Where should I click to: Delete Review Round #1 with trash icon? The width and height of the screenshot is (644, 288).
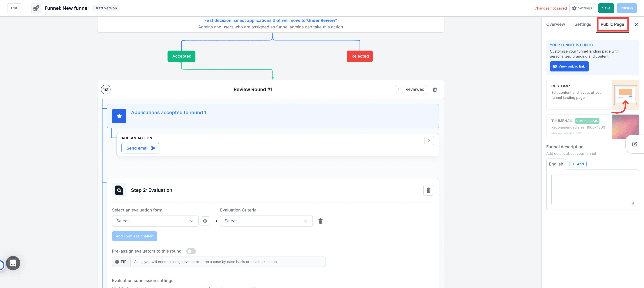(435, 89)
